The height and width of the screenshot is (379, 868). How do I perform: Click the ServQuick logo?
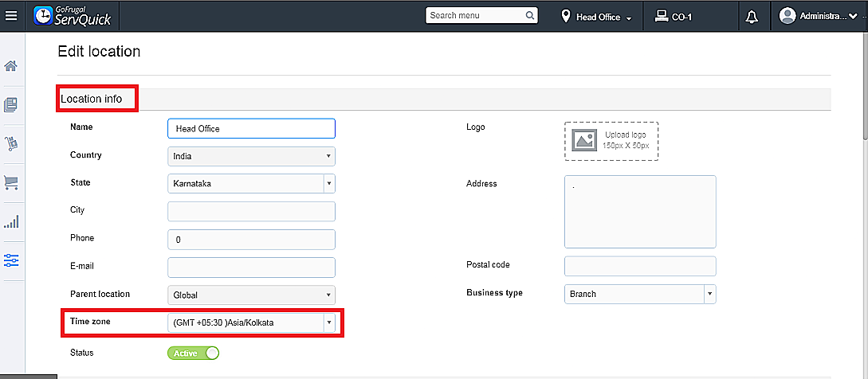(73, 16)
